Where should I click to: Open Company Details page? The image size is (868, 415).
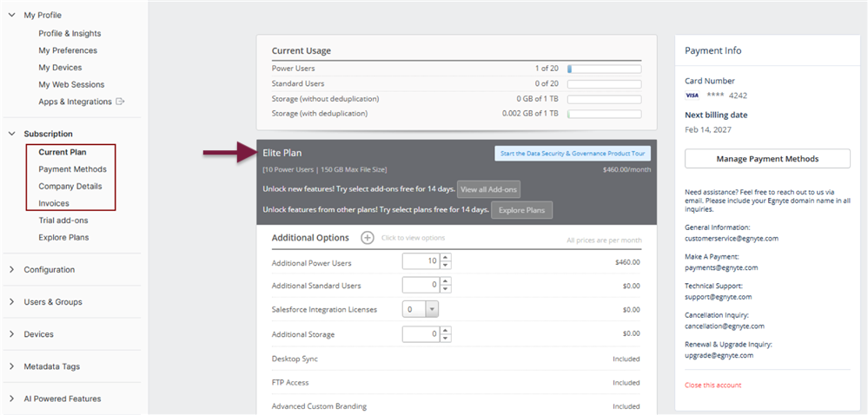[70, 187]
